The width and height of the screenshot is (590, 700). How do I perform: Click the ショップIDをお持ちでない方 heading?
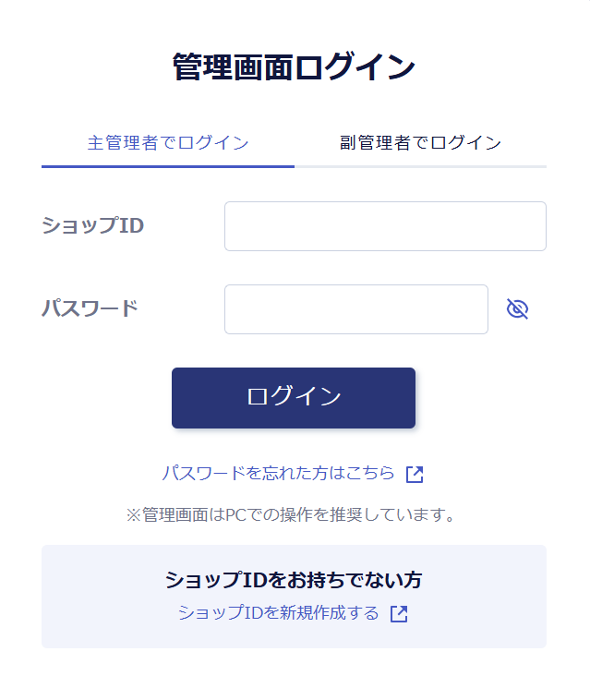click(x=294, y=580)
